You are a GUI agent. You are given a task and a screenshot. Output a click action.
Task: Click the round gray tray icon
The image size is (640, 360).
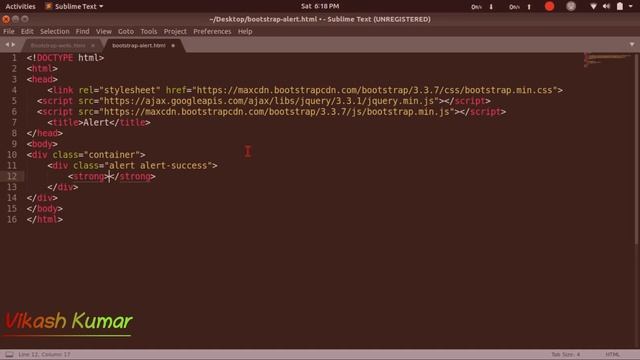coord(571,6)
